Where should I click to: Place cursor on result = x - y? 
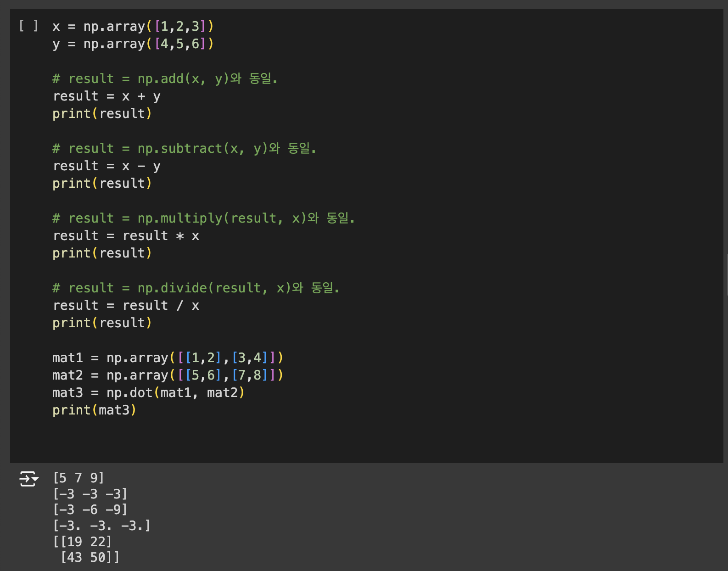(106, 166)
